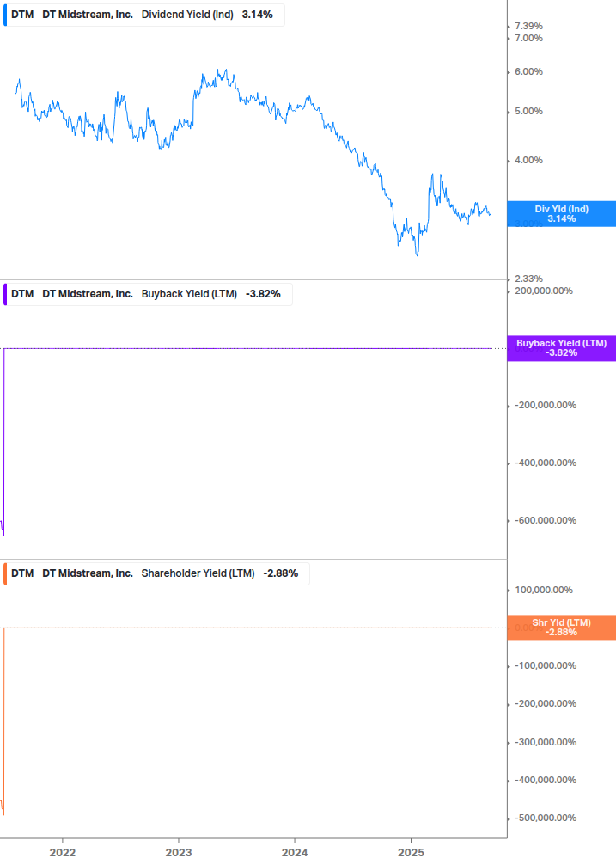Click the 2022 label on time axis

[x=62, y=853]
